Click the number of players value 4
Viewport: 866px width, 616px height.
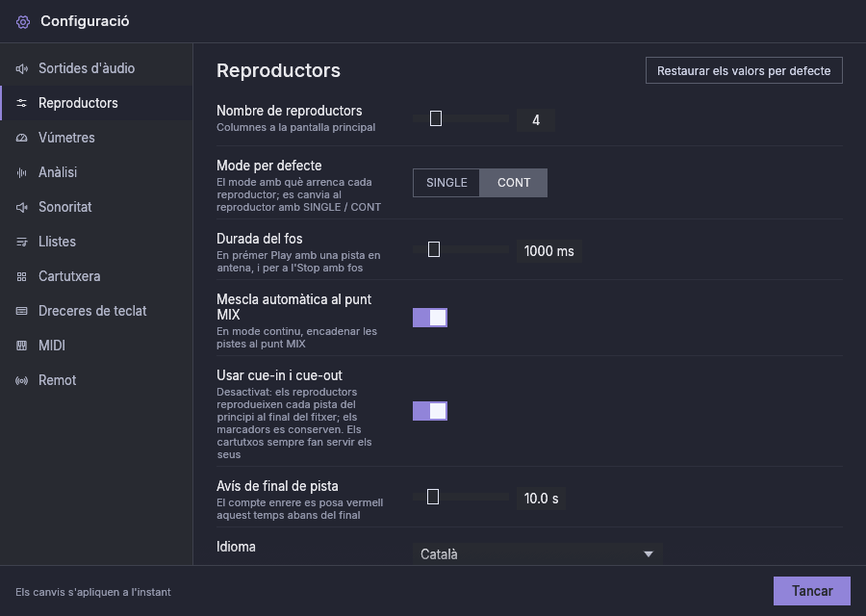pyautogui.click(x=536, y=120)
